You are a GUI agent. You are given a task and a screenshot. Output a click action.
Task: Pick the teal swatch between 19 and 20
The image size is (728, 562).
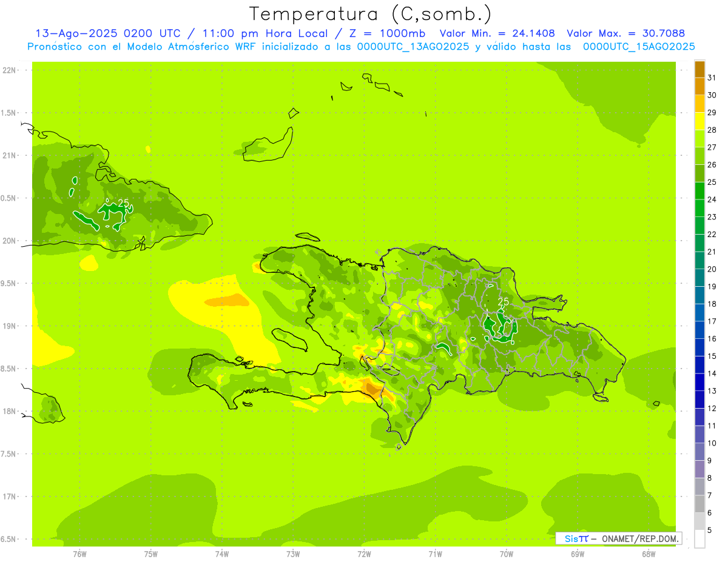[699, 278]
